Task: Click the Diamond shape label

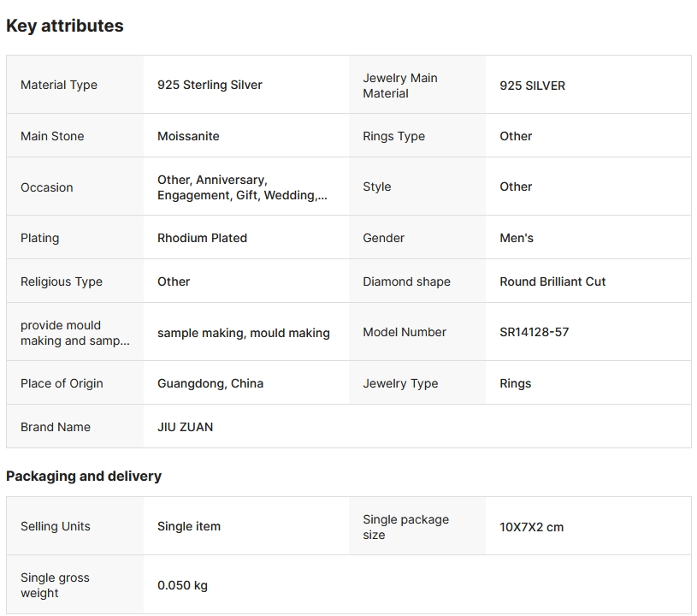Action: click(x=406, y=281)
